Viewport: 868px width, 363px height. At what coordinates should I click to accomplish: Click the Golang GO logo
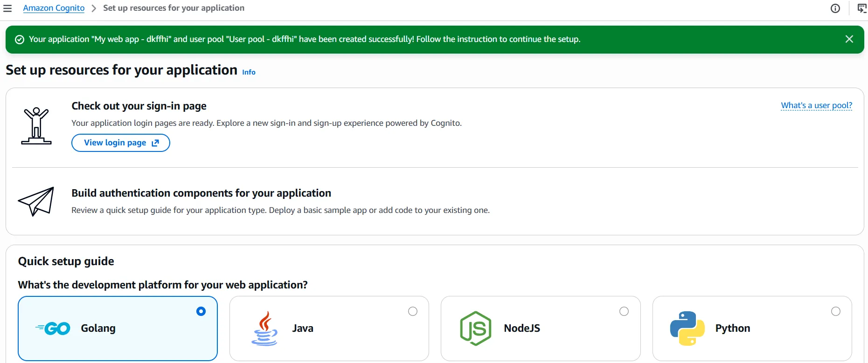pyautogui.click(x=53, y=329)
